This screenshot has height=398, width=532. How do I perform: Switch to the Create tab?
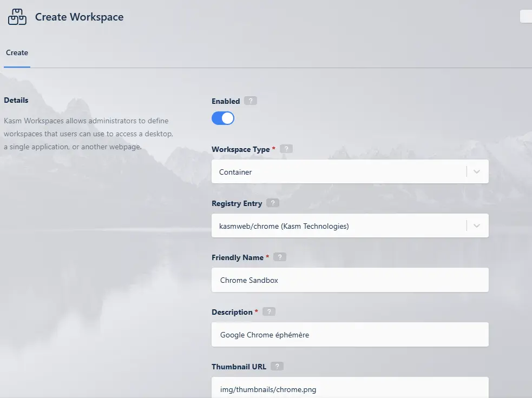[17, 53]
